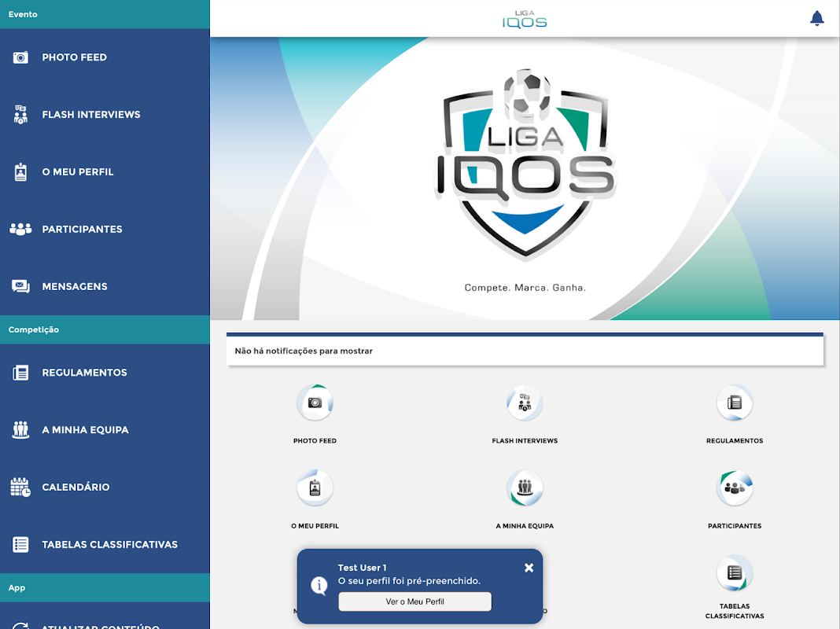Image resolution: width=840 pixels, height=629 pixels.
Task: Close the Test User 1 popup
Action: [x=529, y=568]
